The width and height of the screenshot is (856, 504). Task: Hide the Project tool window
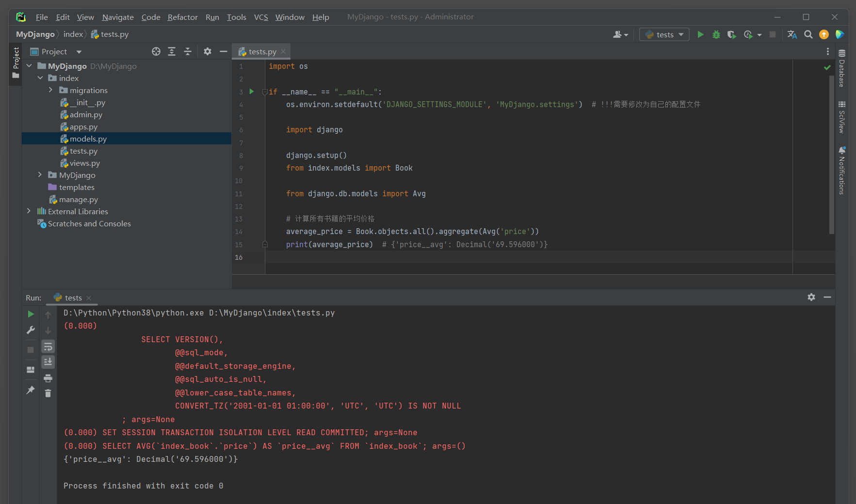coord(224,51)
